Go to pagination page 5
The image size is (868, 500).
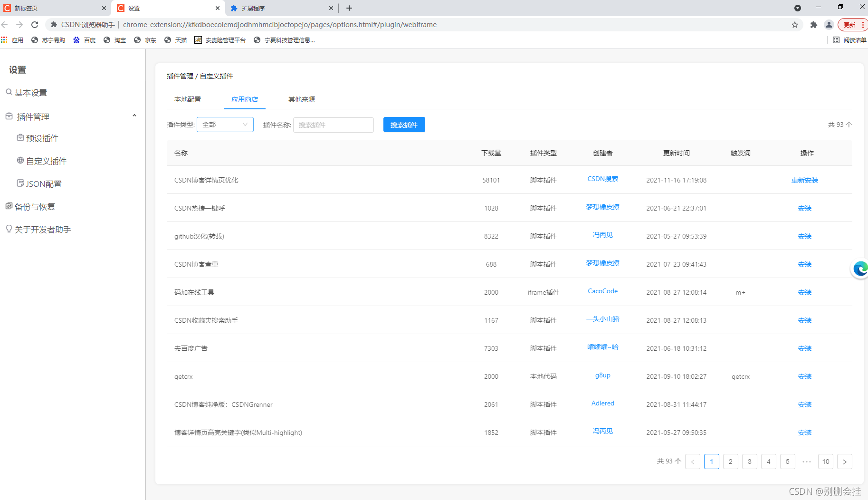click(x=788, y=462)
